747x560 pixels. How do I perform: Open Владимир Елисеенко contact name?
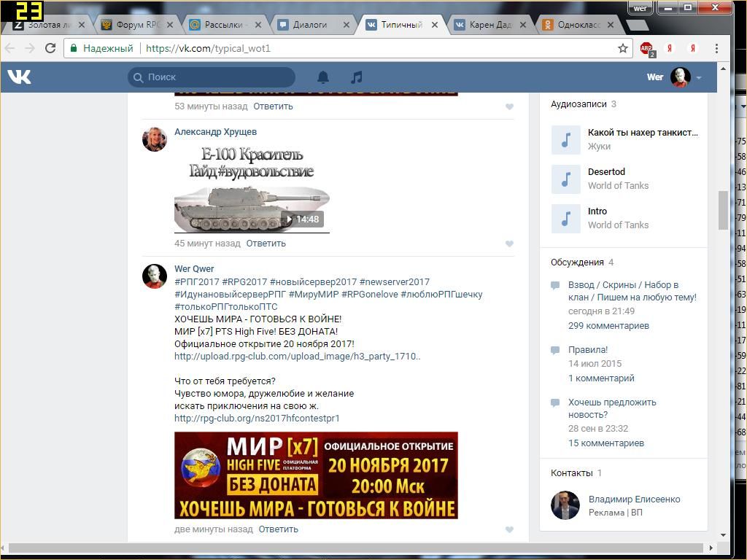634,499
